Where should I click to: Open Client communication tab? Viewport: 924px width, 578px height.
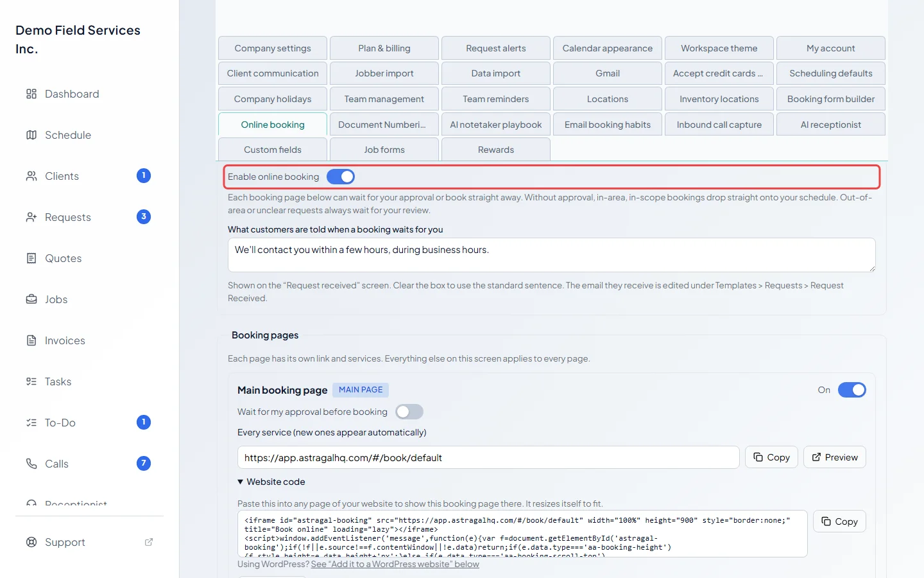273,73
